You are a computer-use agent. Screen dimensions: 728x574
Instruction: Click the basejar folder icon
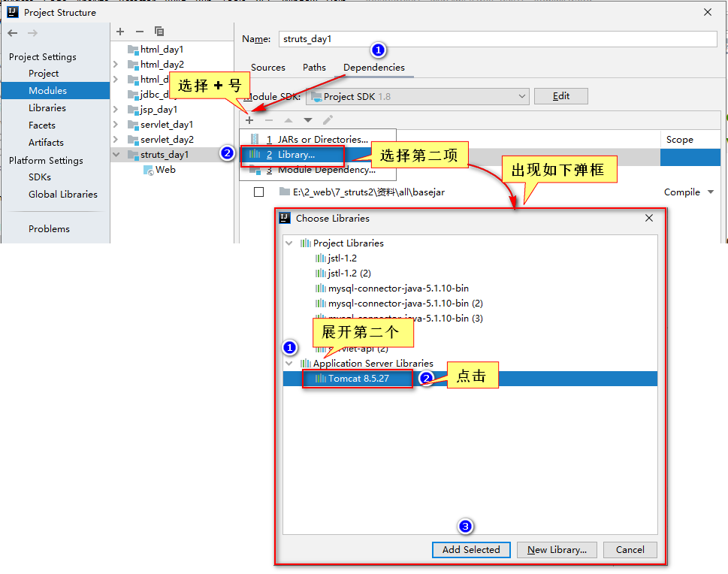285,192
